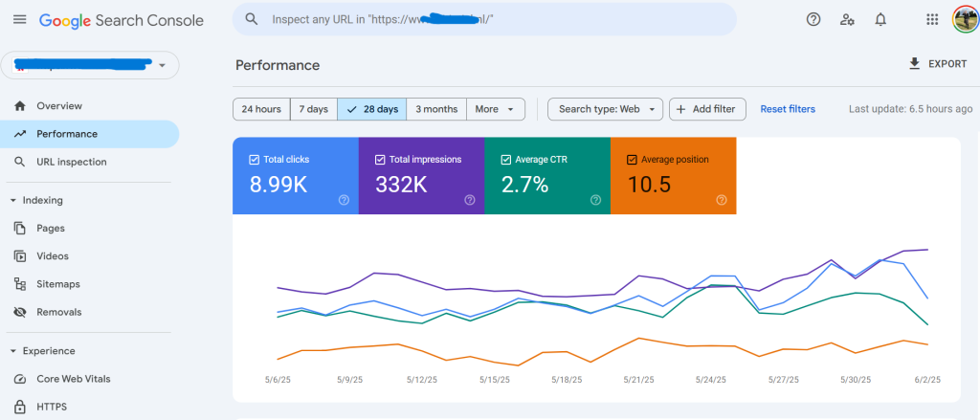Screen dimensions: 980x420
Task: Show help for Total clicks metric
Action: pyautogui.click(x=344, y=200)
